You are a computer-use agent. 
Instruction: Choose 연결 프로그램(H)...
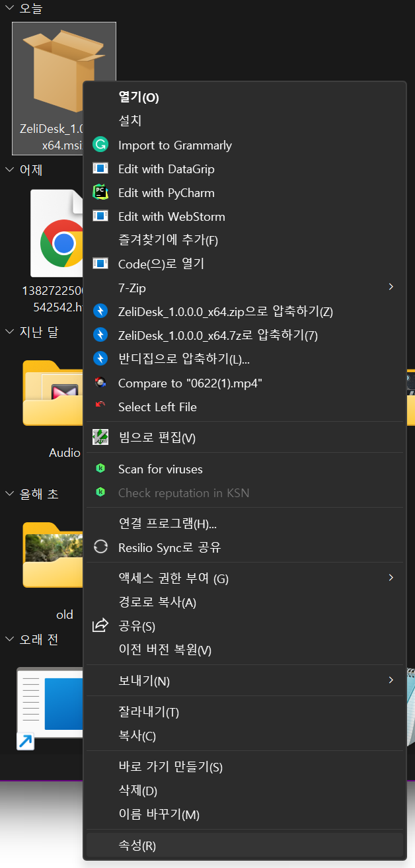[x=245, y=524]
